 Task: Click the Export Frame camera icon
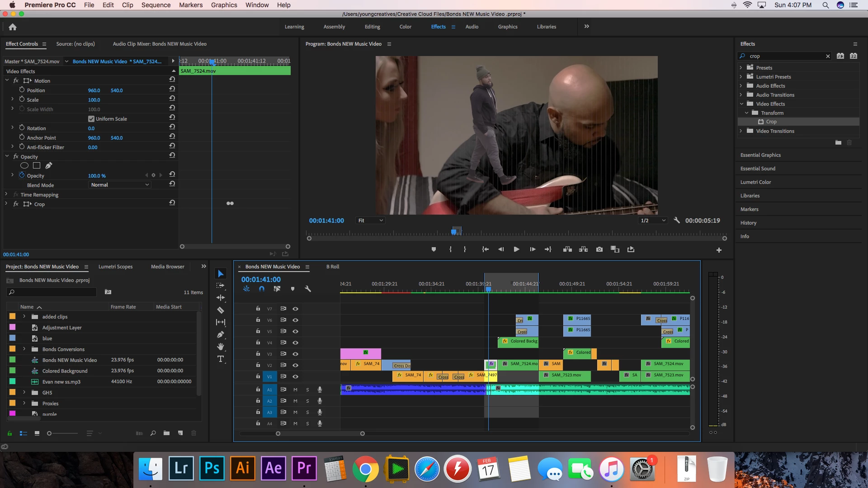pyautogui.click(x=599, y=249)
